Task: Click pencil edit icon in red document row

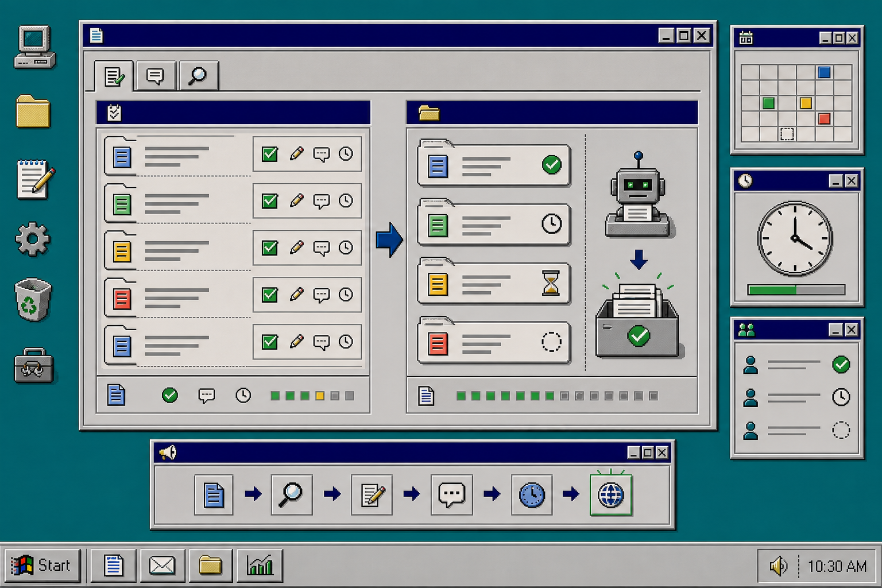Action: coord(296,295)
